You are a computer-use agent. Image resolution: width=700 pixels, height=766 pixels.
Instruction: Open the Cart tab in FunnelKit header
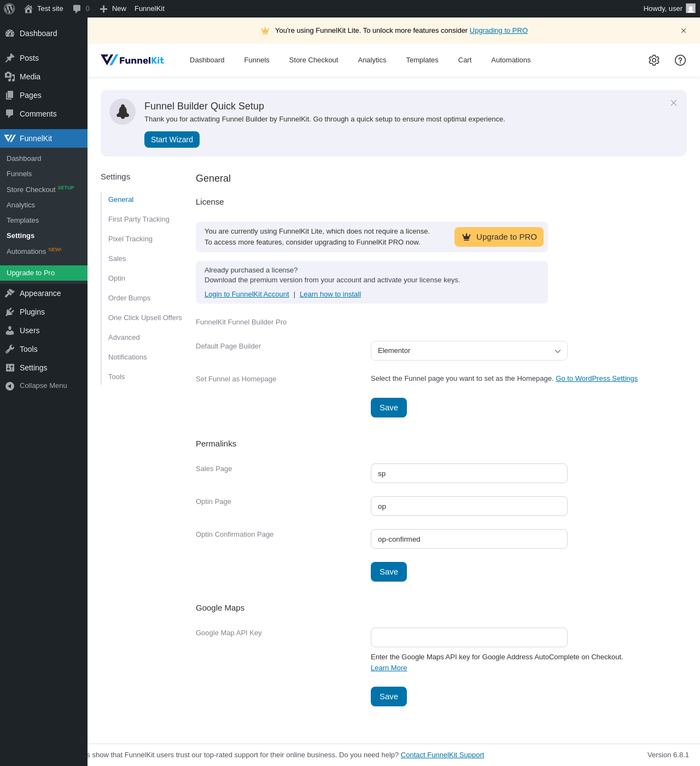(465, 60)
